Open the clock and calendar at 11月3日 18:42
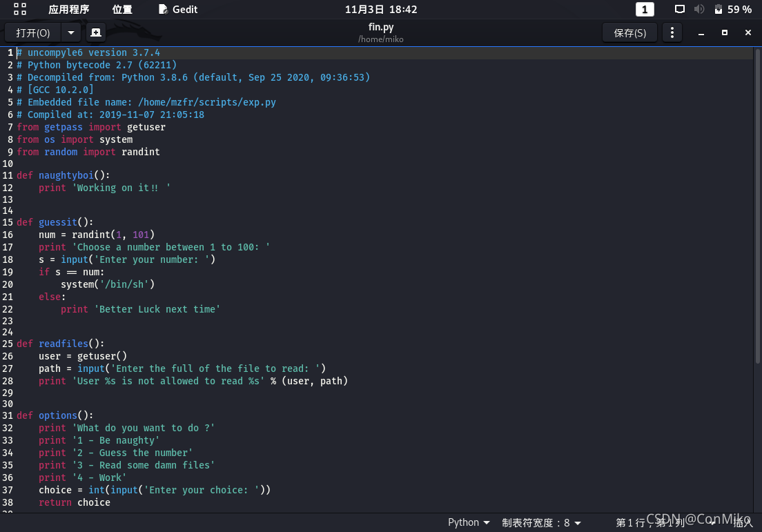The height and width of the screenshot is (532, 762). click(381, 9)
